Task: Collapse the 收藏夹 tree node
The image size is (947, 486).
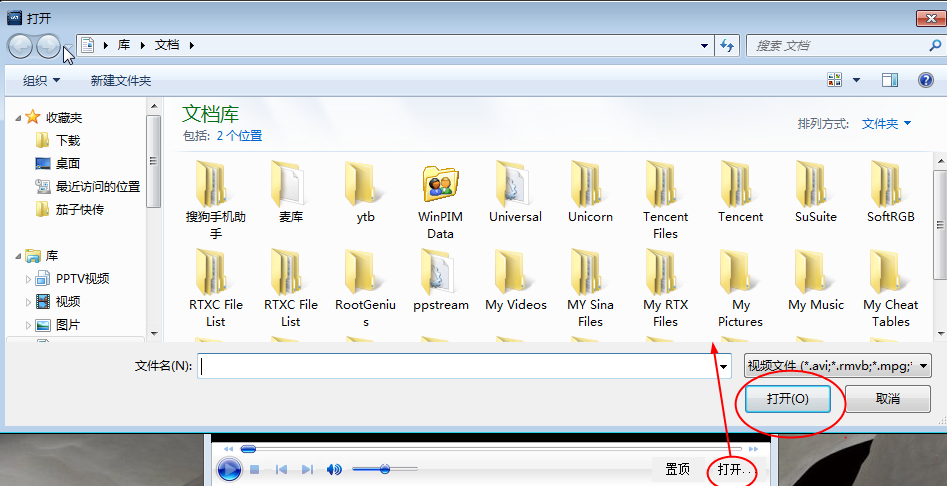Action: [x=18, y=118]
